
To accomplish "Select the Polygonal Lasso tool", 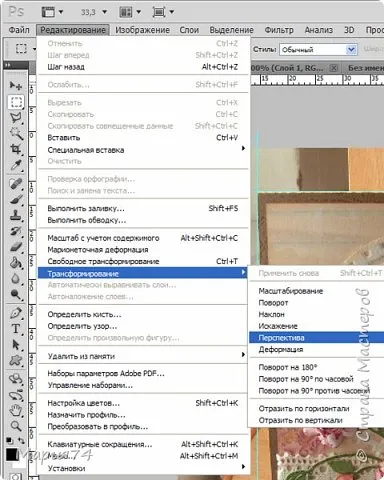I will (16, 118).
